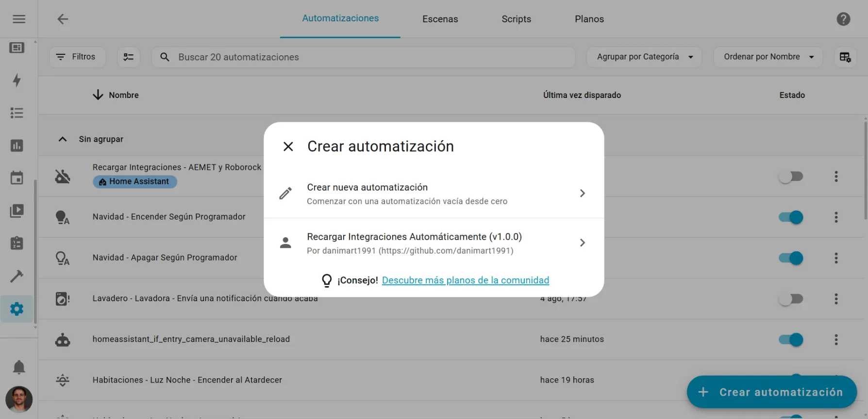868x419 pixels.
Task: Toggle selection mode icon next to Filtros
Action: [x=129, y=57]
